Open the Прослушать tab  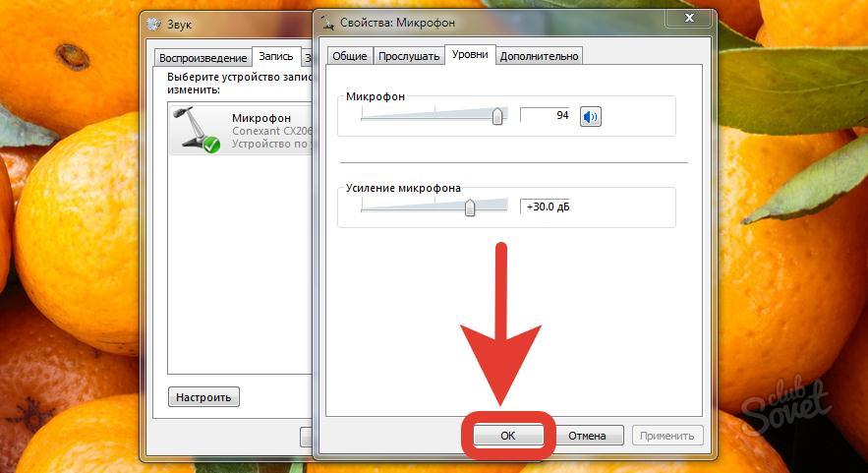tap(409, 56)
